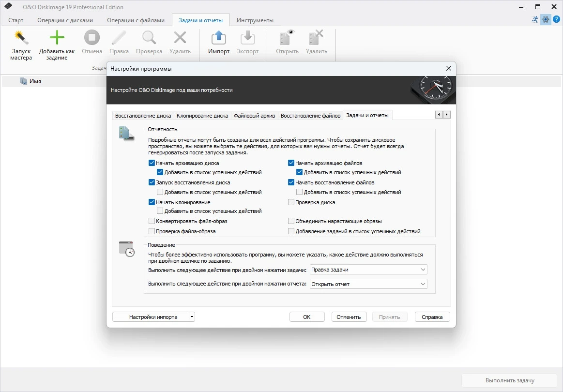Open help with Справка button

pos(432,317)
